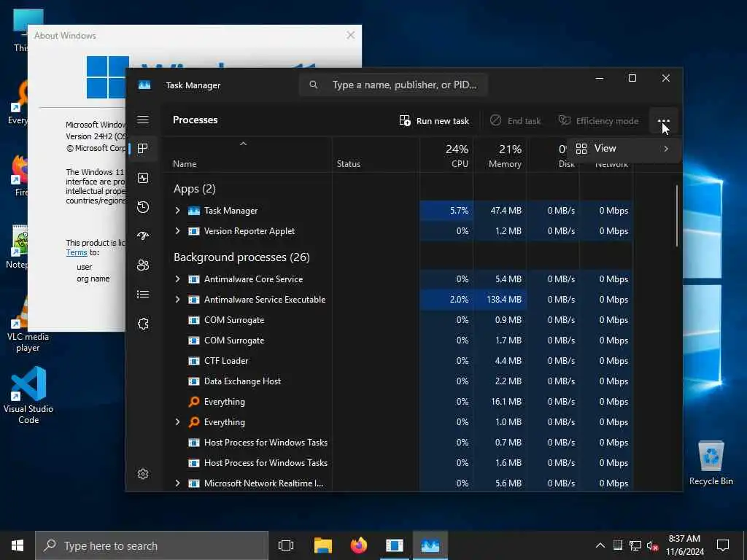
Task: Open network icon in system tray
Action: pyautogui.click(x=635, y=545)
